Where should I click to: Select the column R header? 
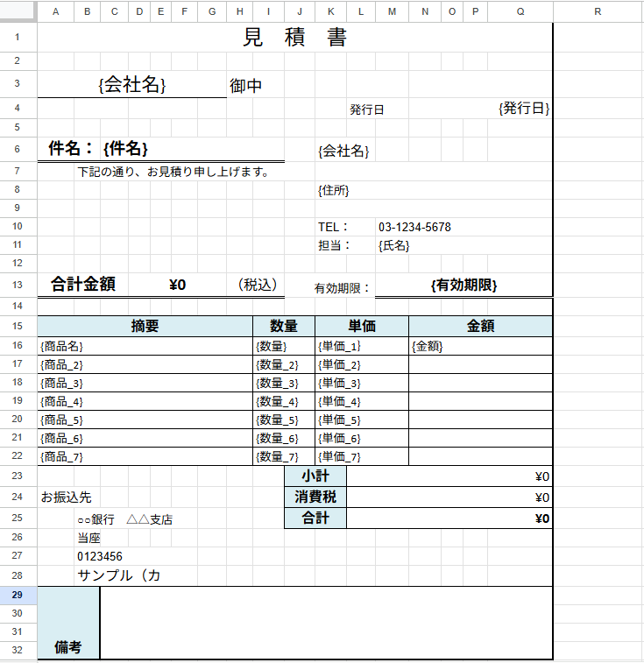[598, 12]
